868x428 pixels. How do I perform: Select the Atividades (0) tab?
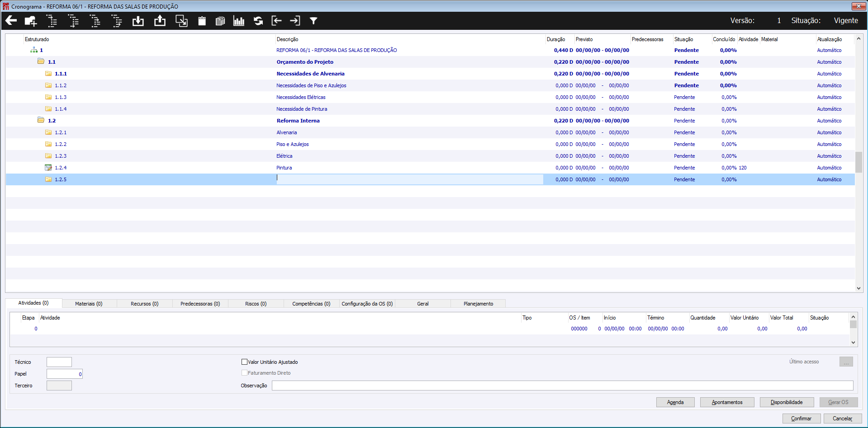coord(33,303)
